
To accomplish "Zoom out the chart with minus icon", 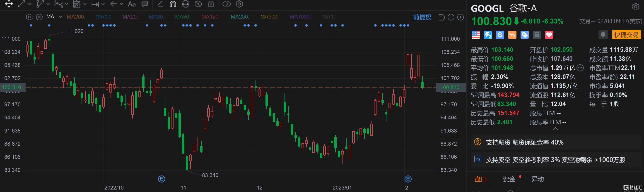I will pos(451,17).
